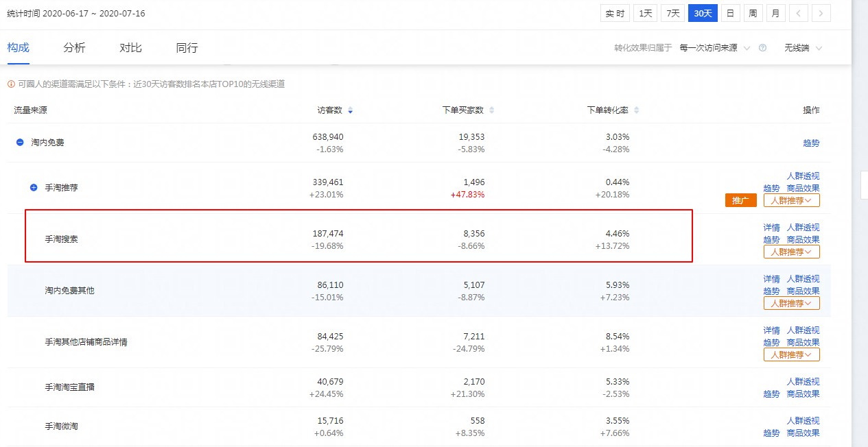Select the 1天 time range

[x=646, y=13]
